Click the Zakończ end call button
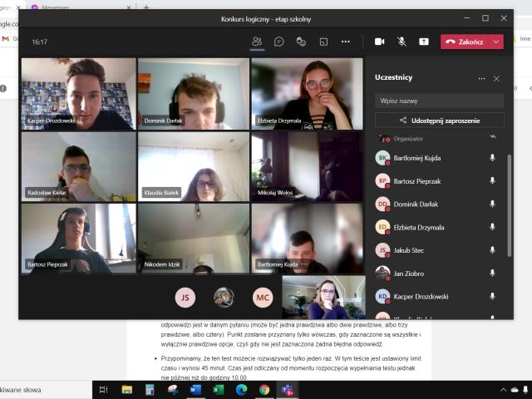This screenshot has width=532, height=399. coord(465,42)
